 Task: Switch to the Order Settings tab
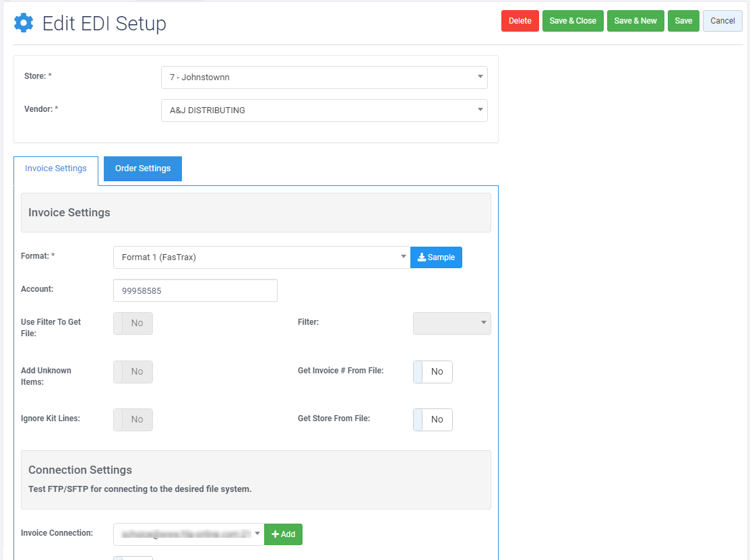(x=143, y=168)
